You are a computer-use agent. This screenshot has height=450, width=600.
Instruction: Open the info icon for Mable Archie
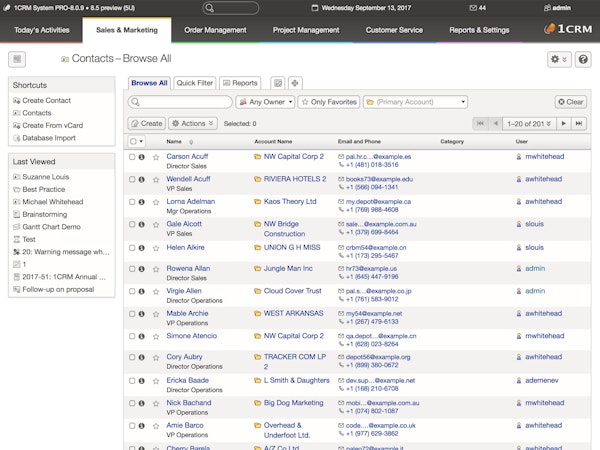142,314
